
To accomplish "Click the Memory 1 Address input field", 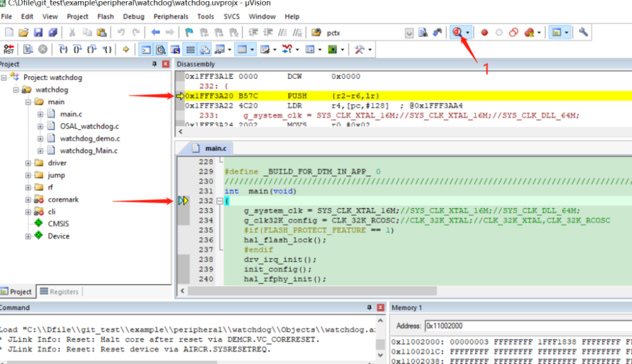I will pyautogui.click(x=528, y=326).
